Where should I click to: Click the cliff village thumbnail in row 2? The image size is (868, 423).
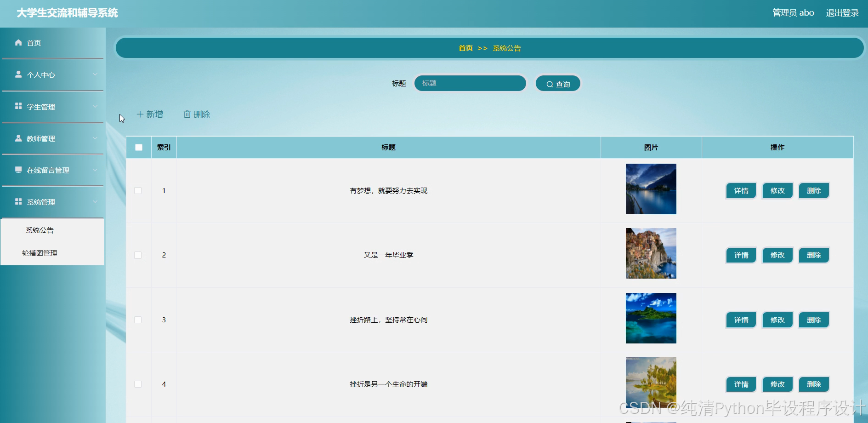pyautogui.click(x=651, y=253)
